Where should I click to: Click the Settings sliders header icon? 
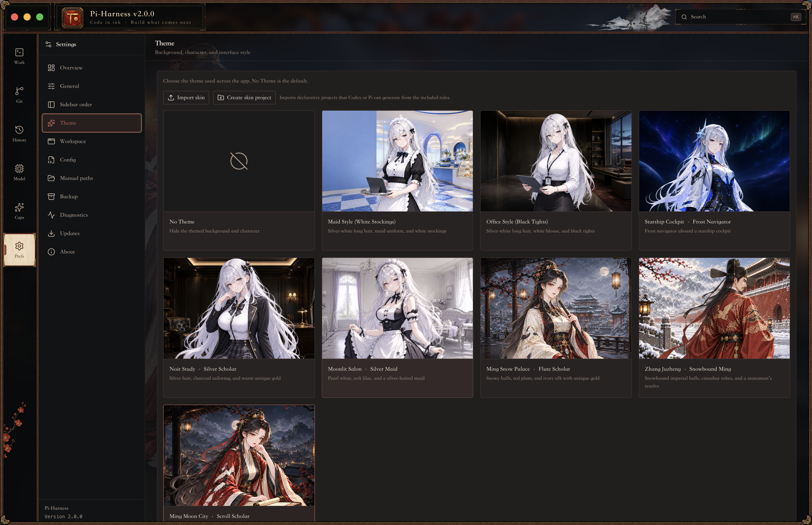pyautogui.click(x=48, y=44)
